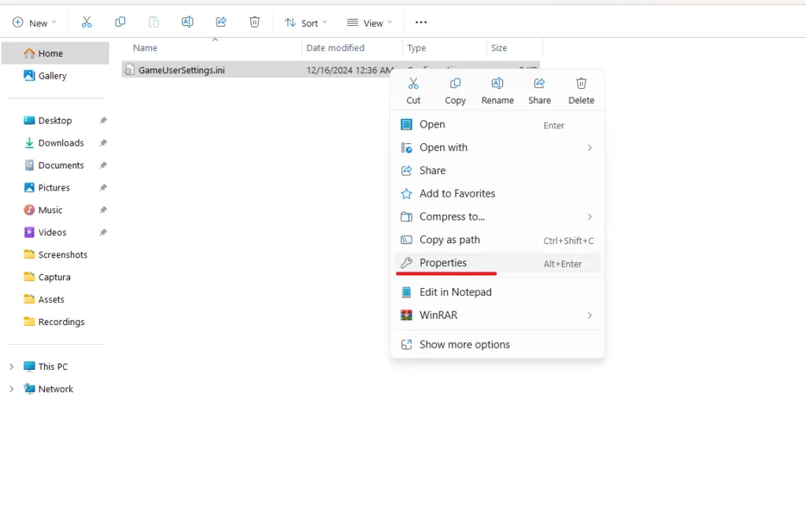Open the Sort dropdown
The height and width of the screenshot is (532, 806).
pyautogui.click(x=306, y=23)
